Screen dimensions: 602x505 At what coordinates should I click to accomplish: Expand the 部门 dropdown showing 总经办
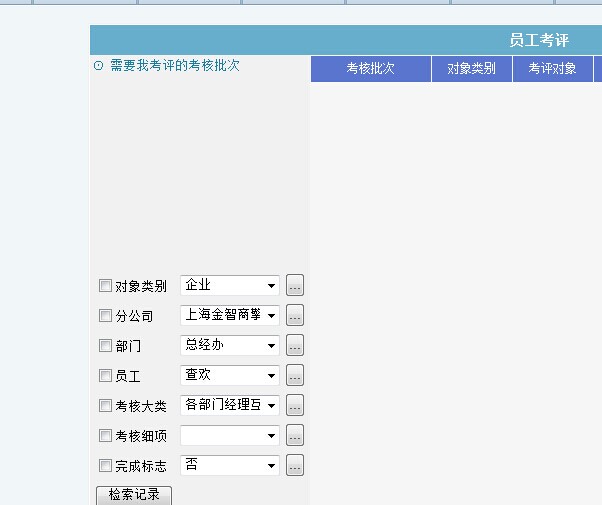[x=229, y=346]
